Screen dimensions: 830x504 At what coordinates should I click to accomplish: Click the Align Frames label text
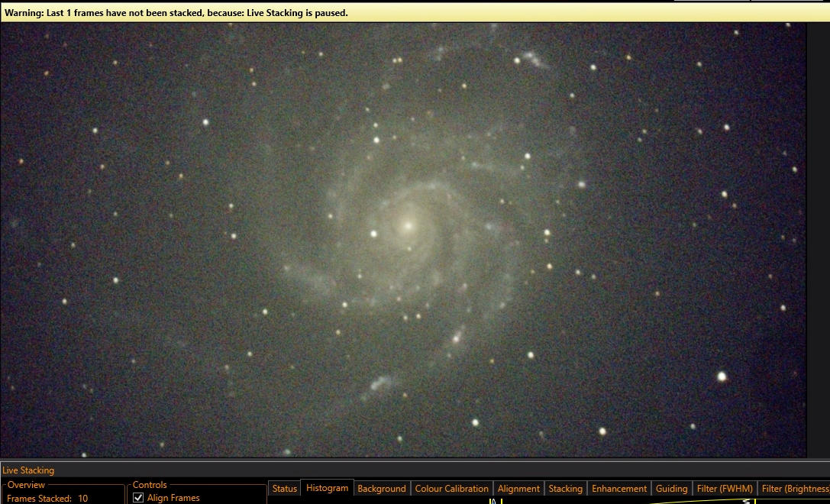(173, 498)
